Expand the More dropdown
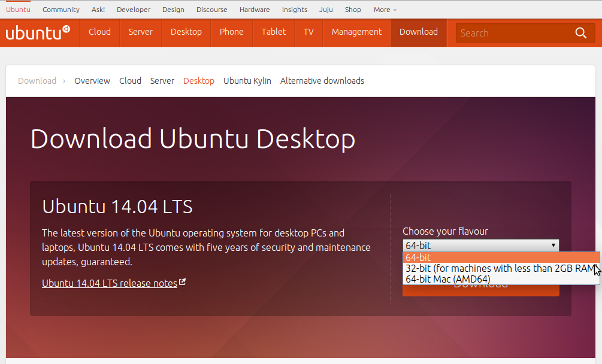This screenshot has height=364, width=602. 385,10
